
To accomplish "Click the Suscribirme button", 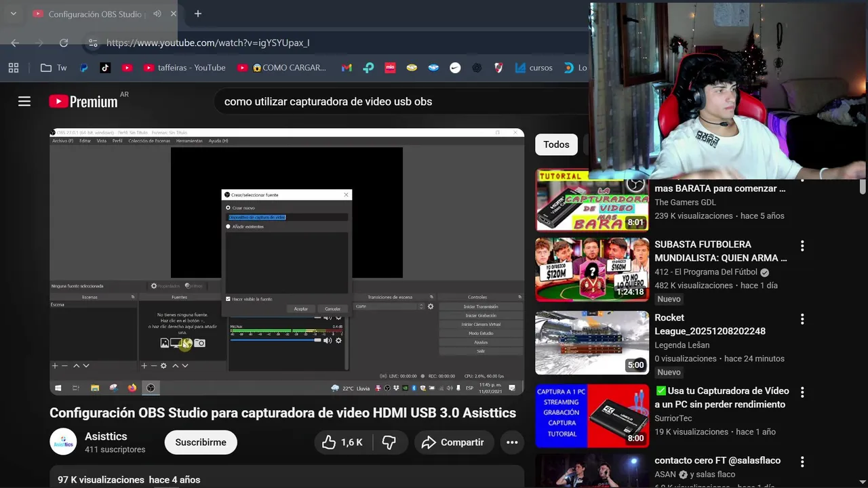I will coord(201,443).
